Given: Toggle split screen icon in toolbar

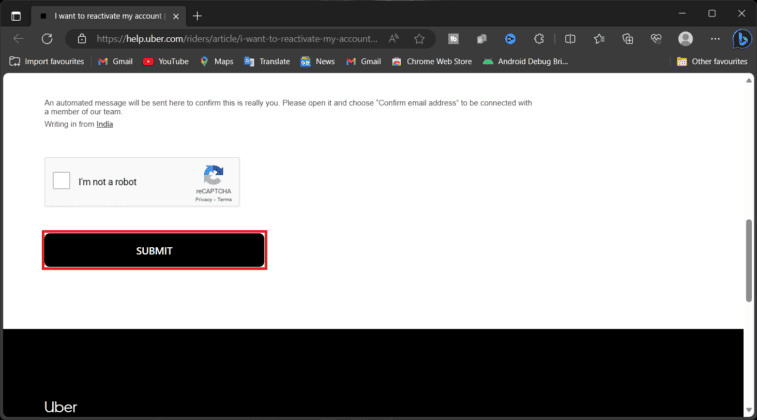Looking at the screenshot, I should point(570,38).
